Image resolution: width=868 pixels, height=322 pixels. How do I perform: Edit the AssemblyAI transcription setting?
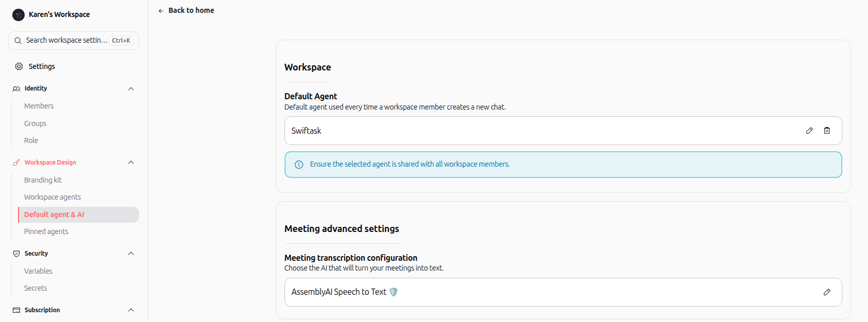(x=827, y=292)
